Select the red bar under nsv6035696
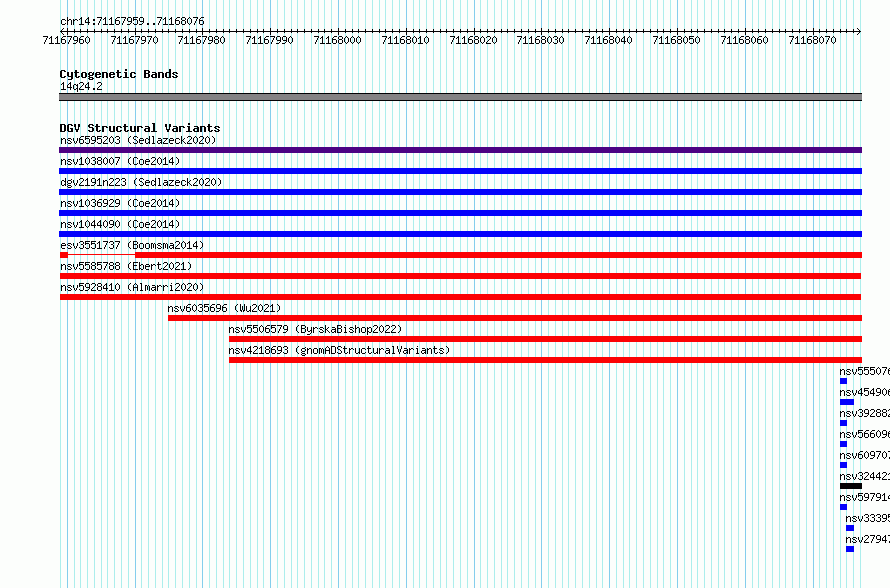The image size is (890, 588). pos(515,318)
